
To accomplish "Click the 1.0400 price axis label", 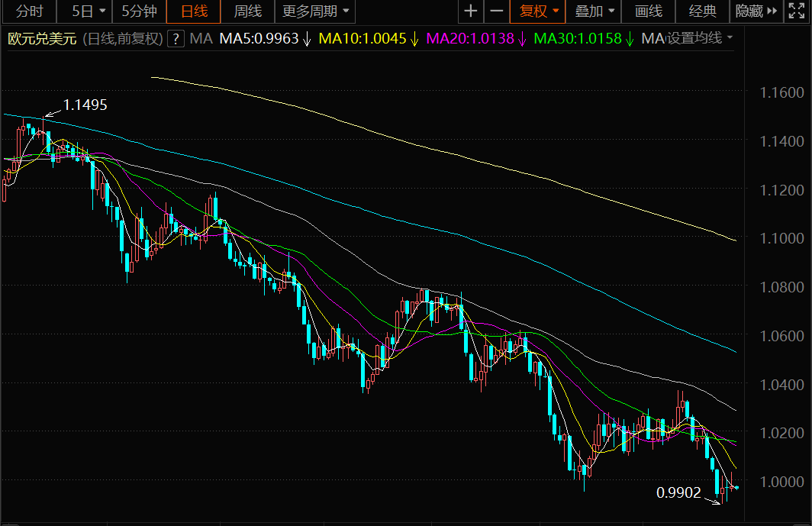I will pos(781,385).
